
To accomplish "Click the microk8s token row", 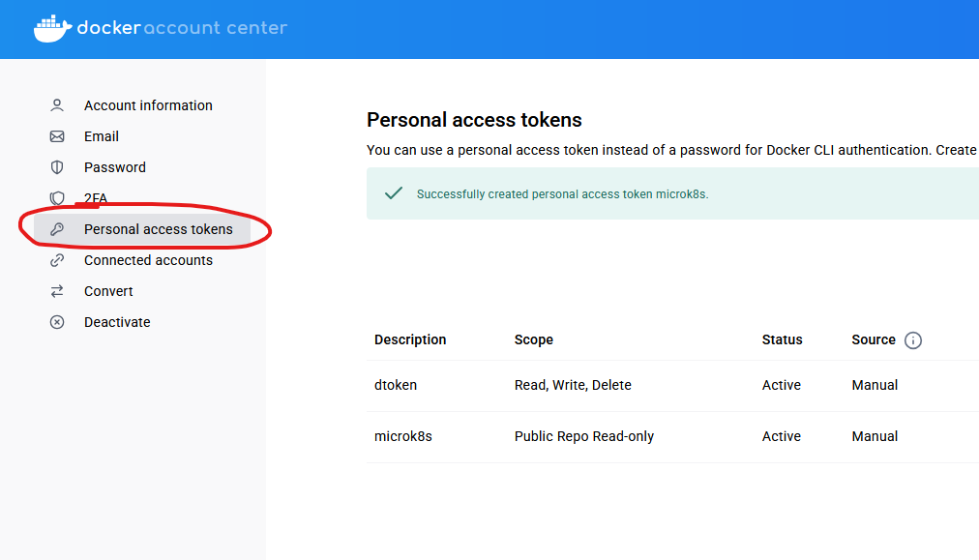I will (x=672, y=437).
